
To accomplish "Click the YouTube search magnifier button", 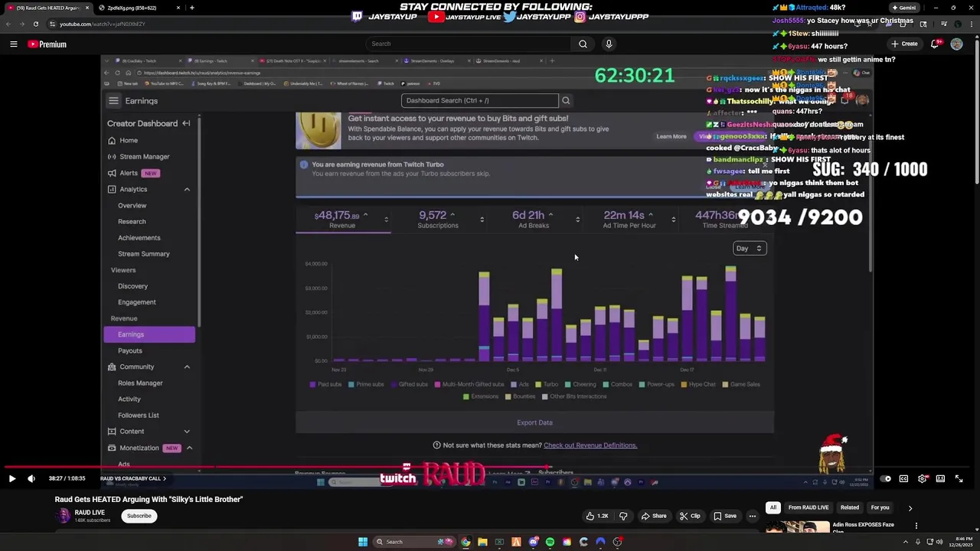I will [583, 44].
